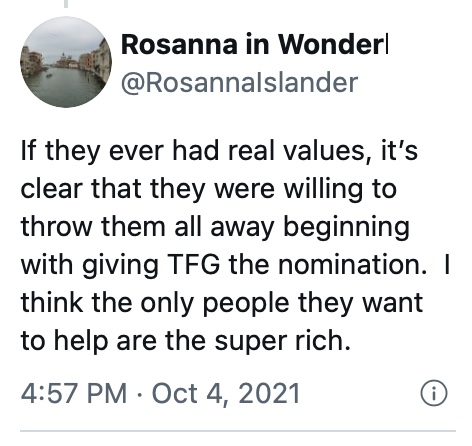472x446 pixels.
Task: Open the Venice canal profile picture
Action: 66,62
